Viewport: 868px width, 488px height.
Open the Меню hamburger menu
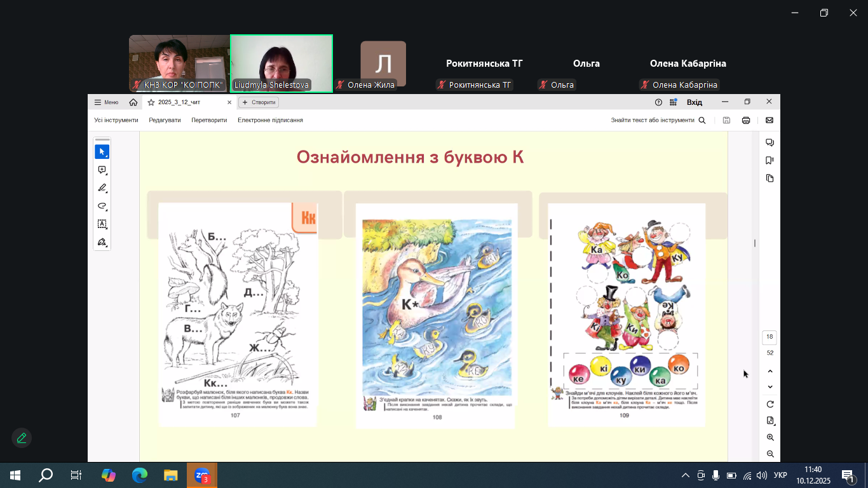click(x=106, y=102)
